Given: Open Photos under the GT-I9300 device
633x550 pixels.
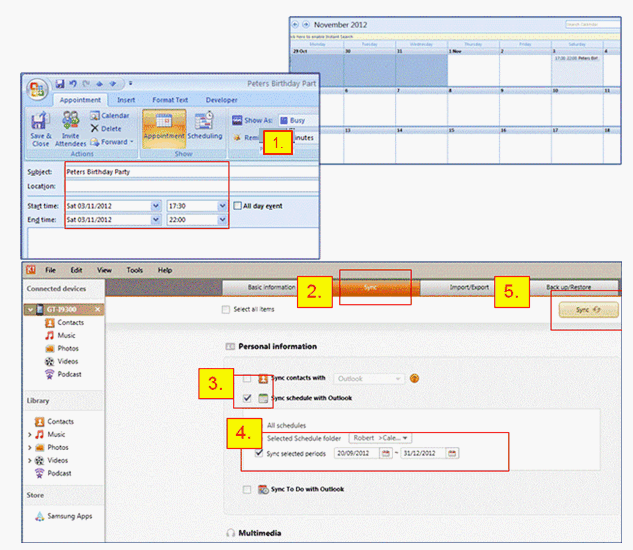Looking at the screenshot, I should click(62, 348).
